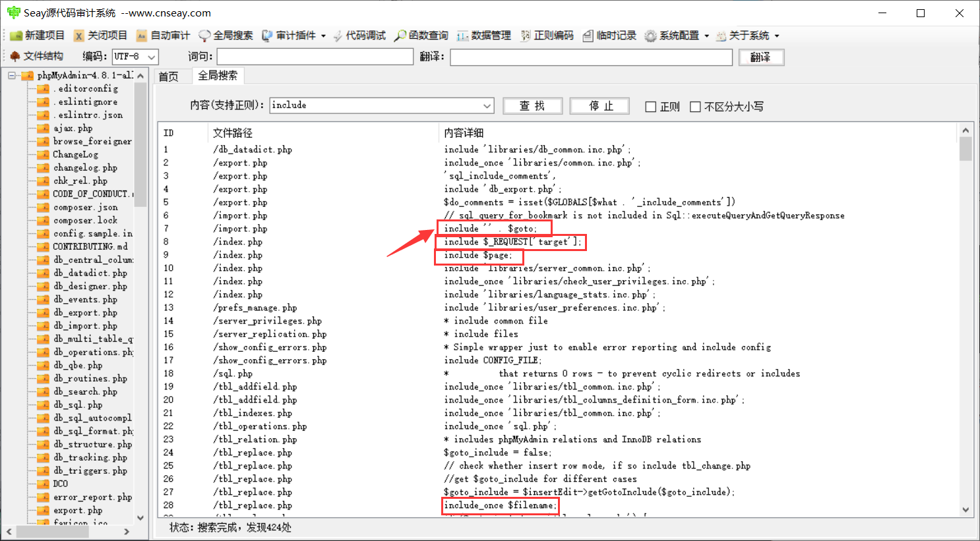Select result row 7 include $goto
Screen dimensions: 980x541
pos(557,229)
